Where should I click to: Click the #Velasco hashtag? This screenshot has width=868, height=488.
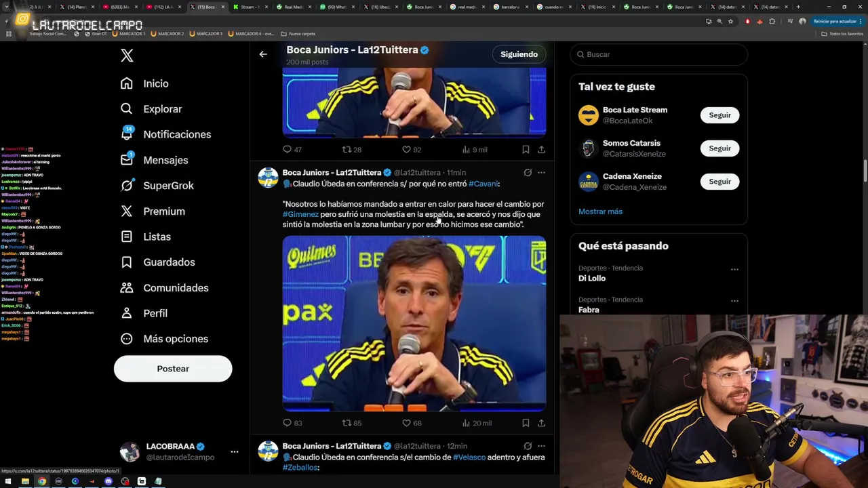tap(469, 457)
